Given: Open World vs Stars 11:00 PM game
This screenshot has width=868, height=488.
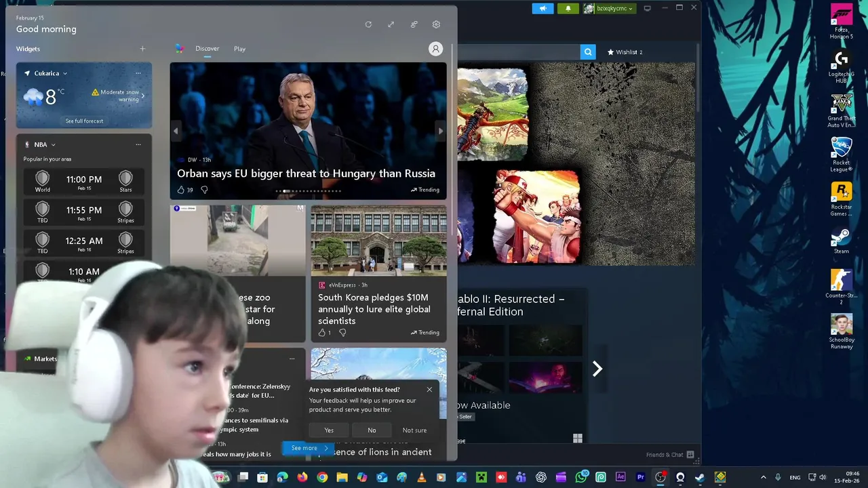Looking at the screenshot, I should [84, 182].
